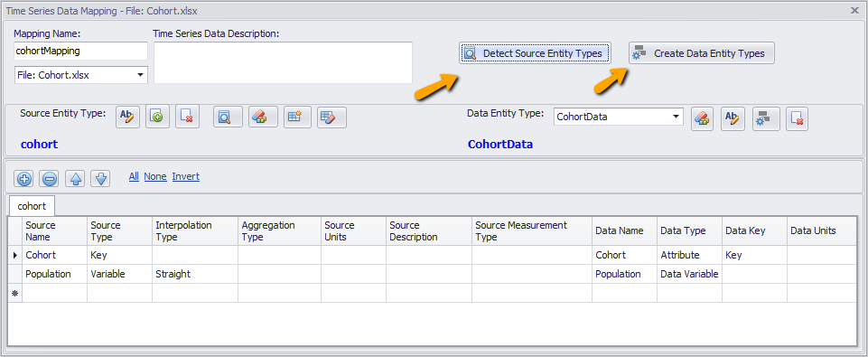
Task: Select the Cohort row indicator arrow
Action: 15,255
